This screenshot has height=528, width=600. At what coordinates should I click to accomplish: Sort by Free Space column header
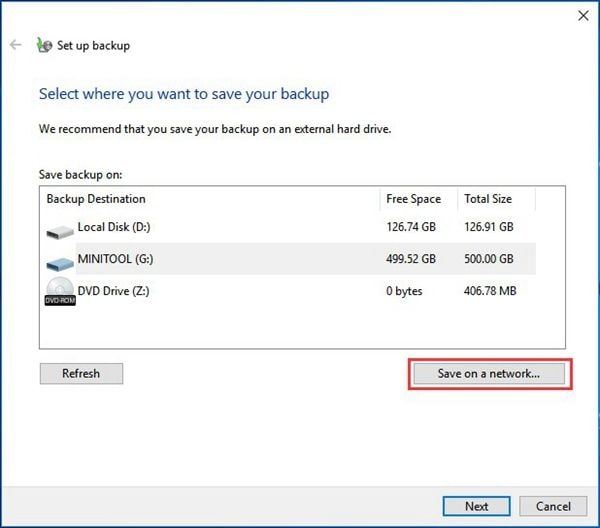[x=412, y=199]
